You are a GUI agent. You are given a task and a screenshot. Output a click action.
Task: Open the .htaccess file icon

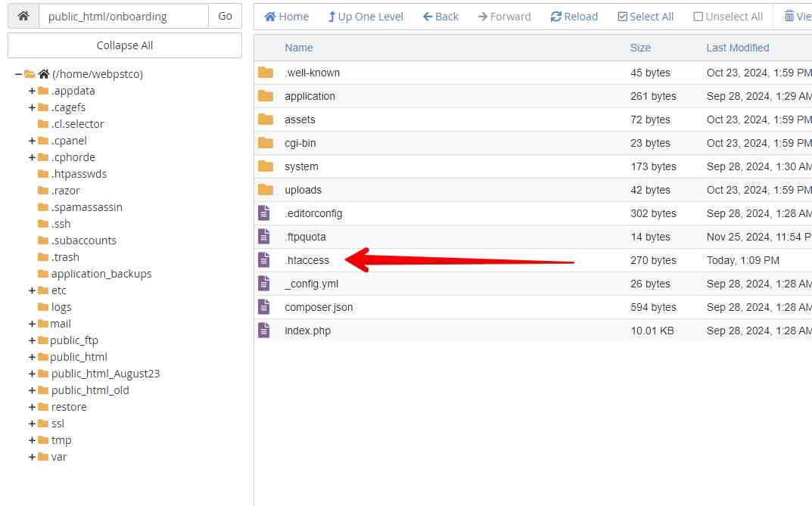coord(264,260)
